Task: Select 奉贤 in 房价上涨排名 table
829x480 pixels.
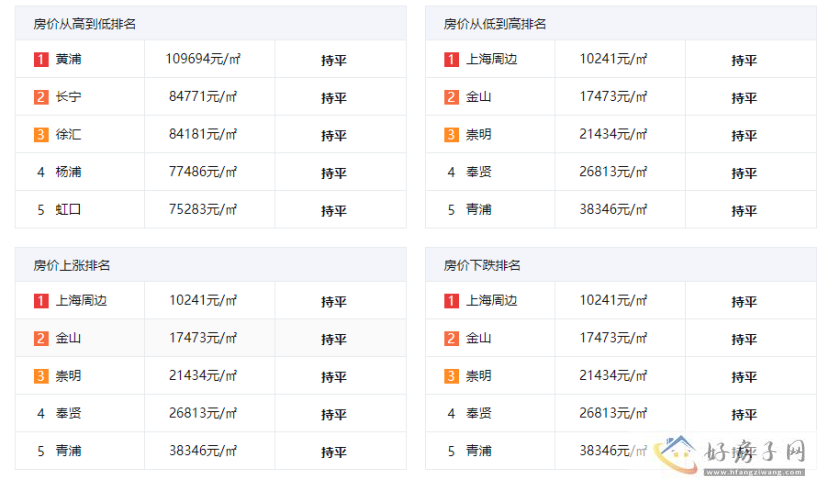Action: click(x=69, y=413)
